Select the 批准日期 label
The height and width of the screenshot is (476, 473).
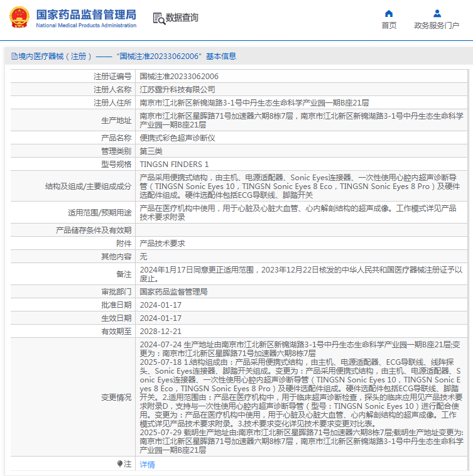[116, 305]
